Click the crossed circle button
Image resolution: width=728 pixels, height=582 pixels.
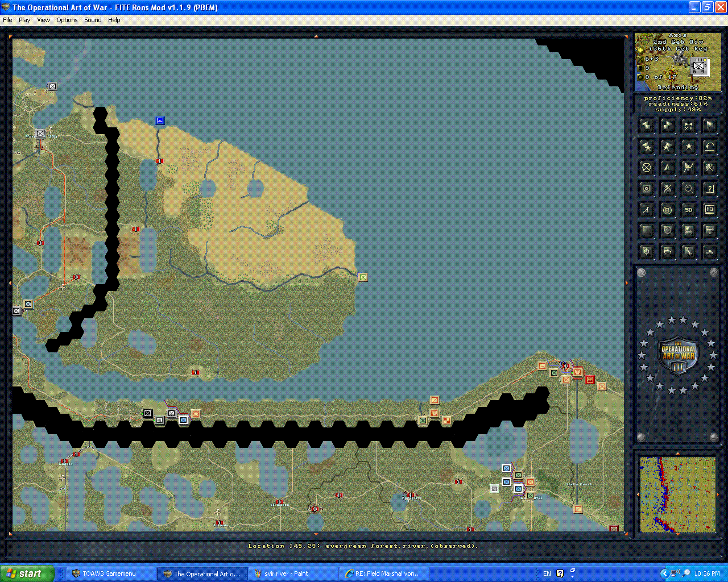647,168
